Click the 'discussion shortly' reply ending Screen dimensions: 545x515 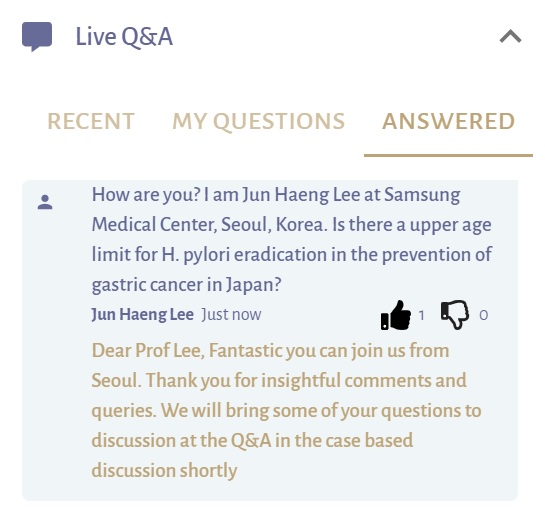[x=164, y=471]
